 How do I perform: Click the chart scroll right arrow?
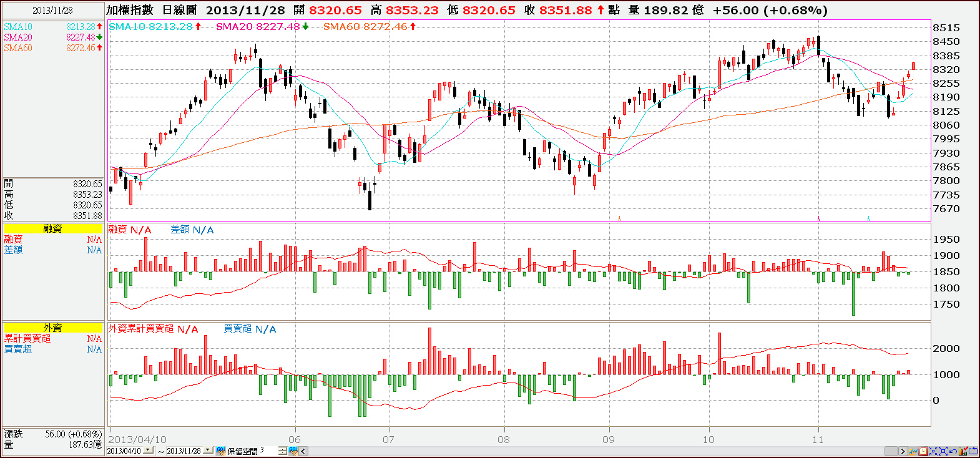pyautogui.click(x=903, y=451)
